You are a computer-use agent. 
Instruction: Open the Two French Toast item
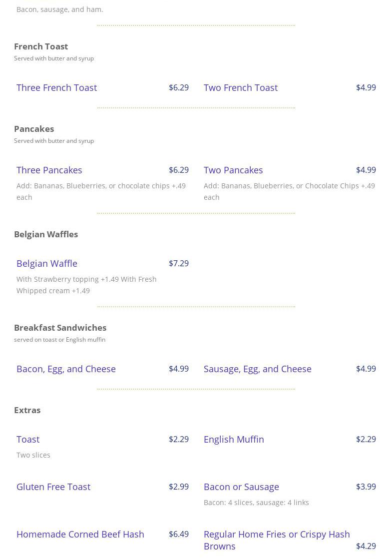pos(240,87)
